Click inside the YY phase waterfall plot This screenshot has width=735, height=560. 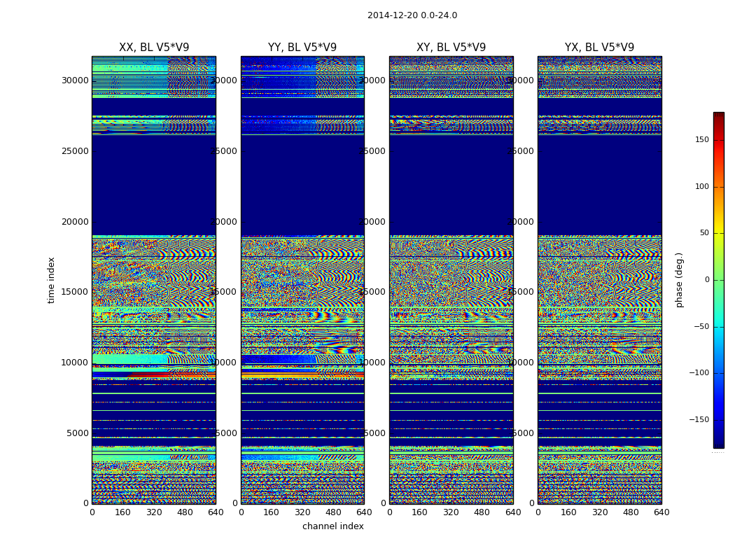pos(302,280)
